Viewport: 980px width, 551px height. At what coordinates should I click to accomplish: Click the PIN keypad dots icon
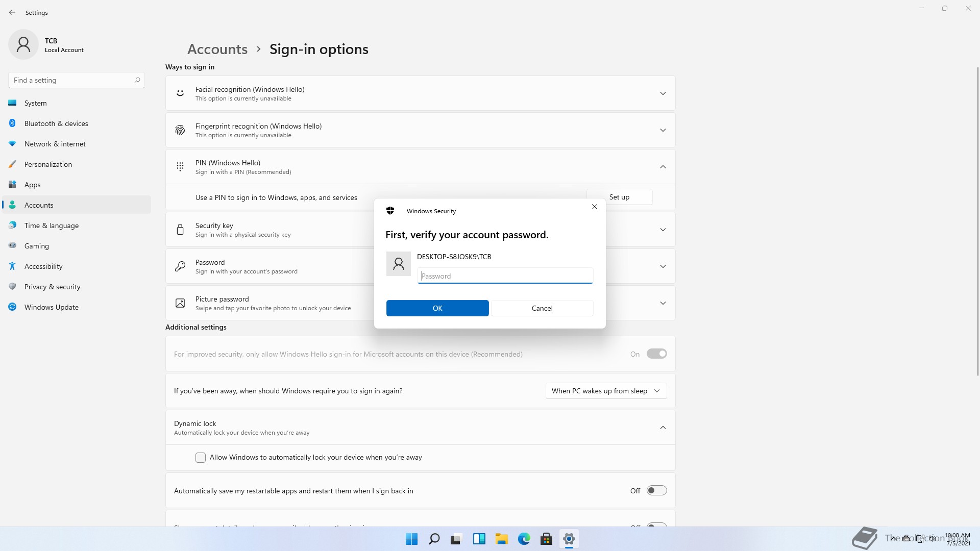click(x=180, y=166)
